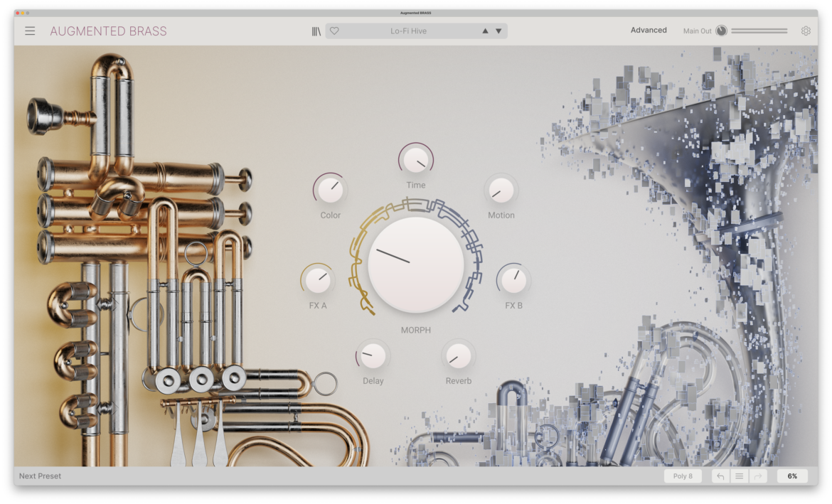Click the Main Out volume knob
Viewport: 832px width, 504px height.
point(721,31)
